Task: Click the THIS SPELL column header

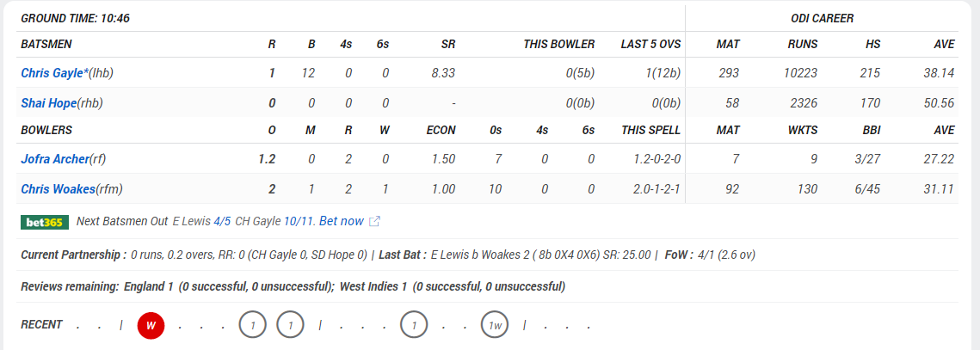Action: [650, 131]
